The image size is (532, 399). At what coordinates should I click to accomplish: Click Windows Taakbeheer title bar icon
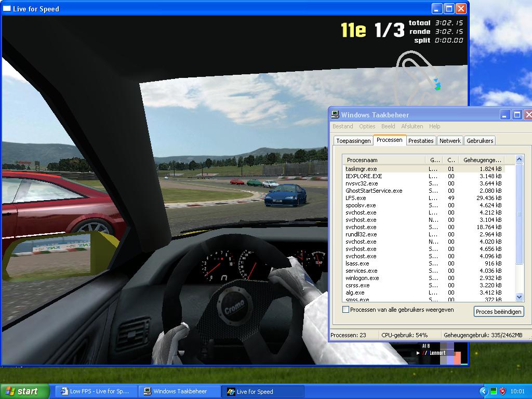pyautogui.click(x=335, y=115)
